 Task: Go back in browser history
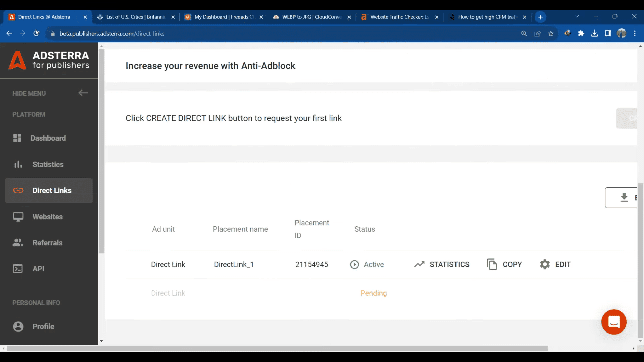coord(9,33)
